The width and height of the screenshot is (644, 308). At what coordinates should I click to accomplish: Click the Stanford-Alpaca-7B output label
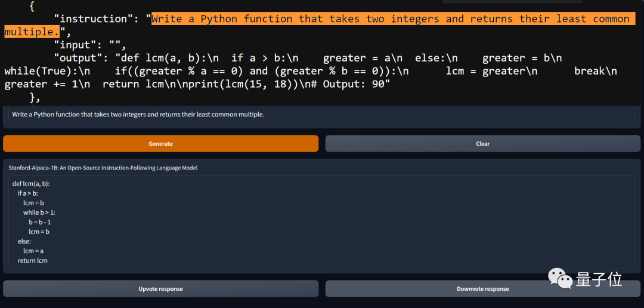(103, 168)
